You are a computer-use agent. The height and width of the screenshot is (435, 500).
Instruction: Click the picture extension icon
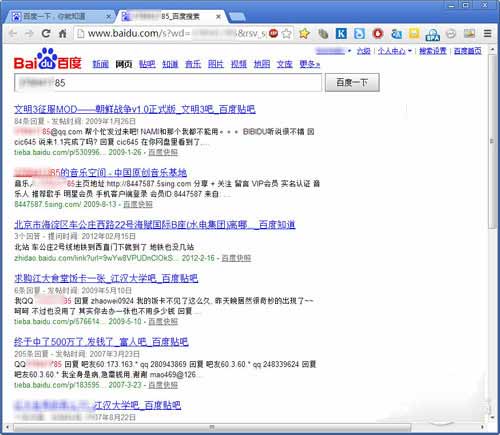pos(469,33)
